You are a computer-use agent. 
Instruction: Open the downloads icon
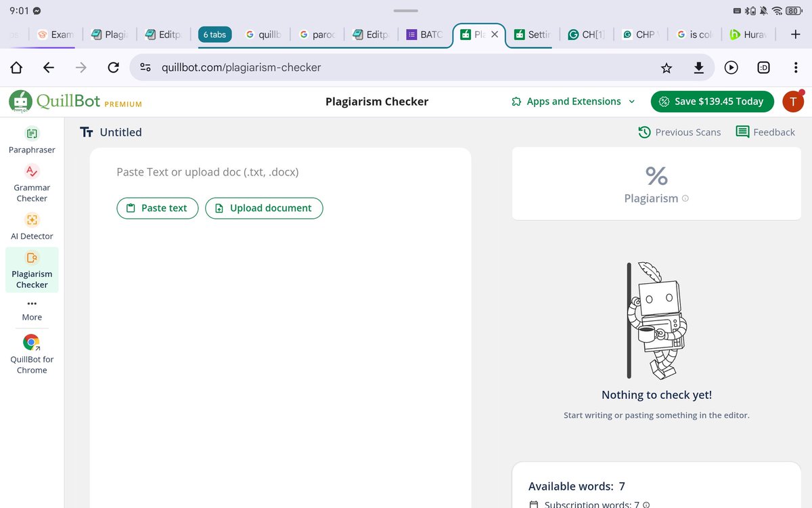[698, 67]
